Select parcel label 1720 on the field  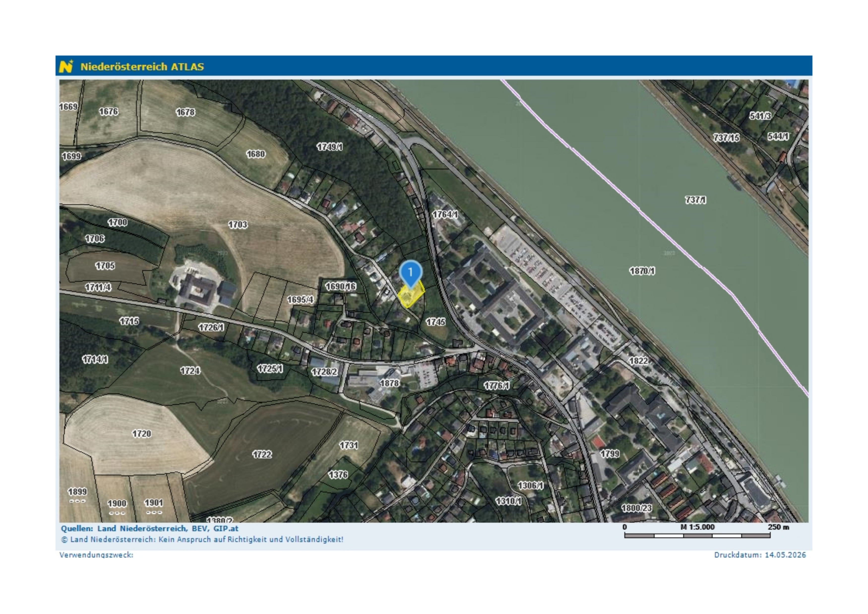pos(141,434)
